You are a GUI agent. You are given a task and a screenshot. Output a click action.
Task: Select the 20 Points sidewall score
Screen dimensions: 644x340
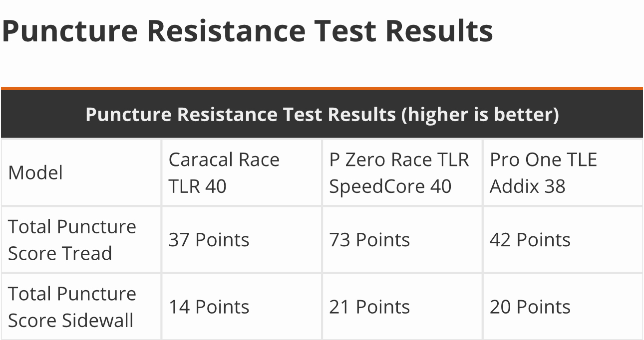pyautogui.click(x=530, y=307)
